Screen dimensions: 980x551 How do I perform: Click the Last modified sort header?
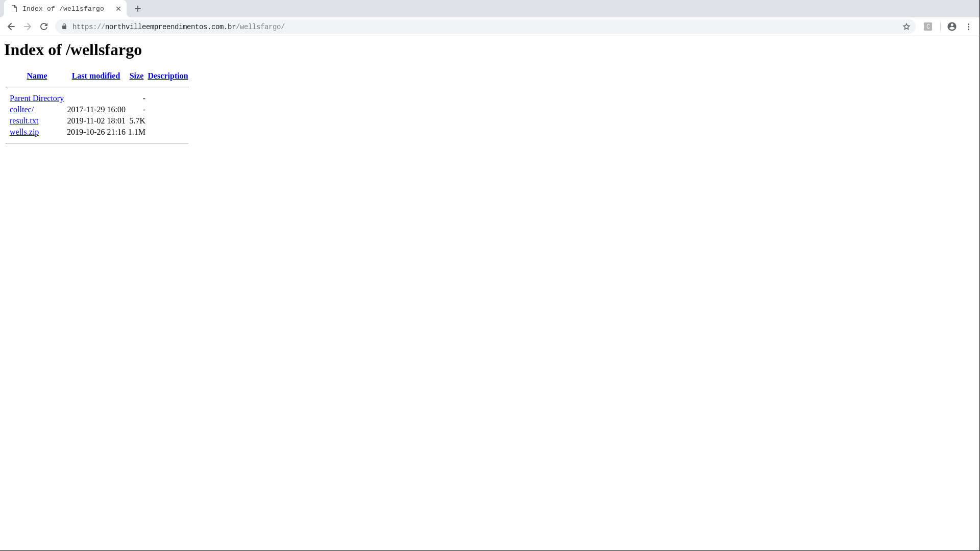95,76
